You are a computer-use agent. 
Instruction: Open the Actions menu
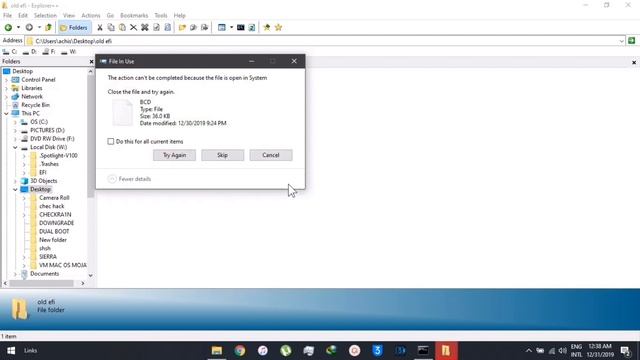91,16
